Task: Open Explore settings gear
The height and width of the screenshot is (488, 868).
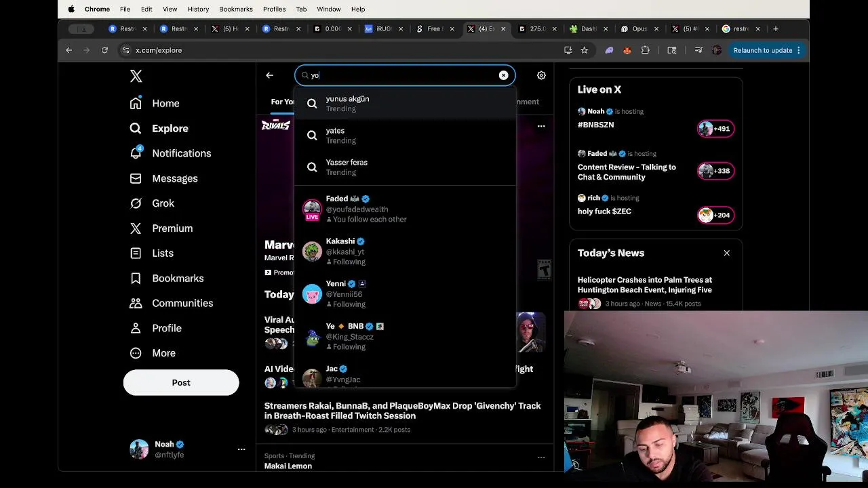Action: pos(541,75)
